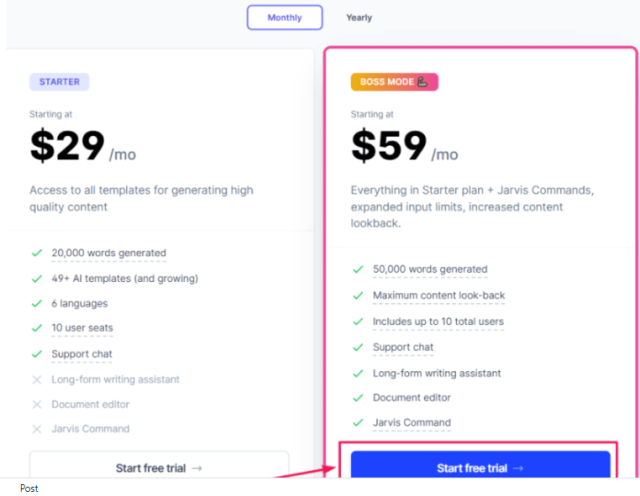Screen dimensions: 640x496
Task: Click Jarvis Command in Boss Mode list
Action: [x=411, y=423]
